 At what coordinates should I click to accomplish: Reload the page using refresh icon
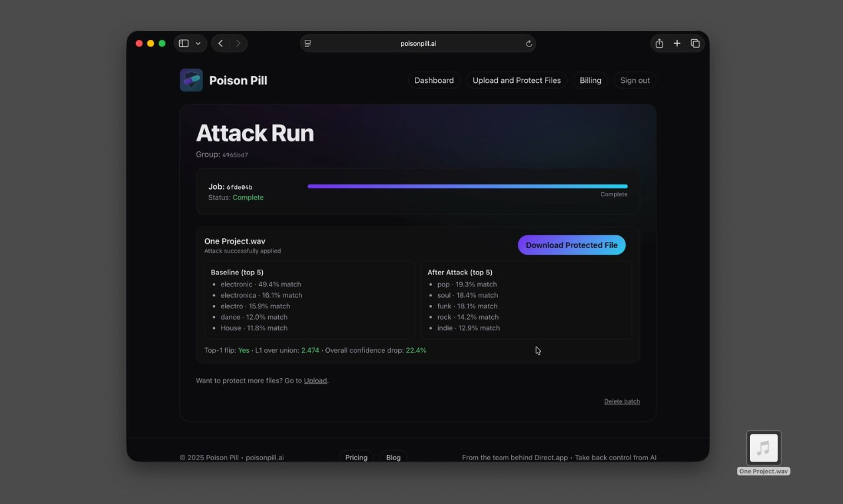[x=529, y=44]
